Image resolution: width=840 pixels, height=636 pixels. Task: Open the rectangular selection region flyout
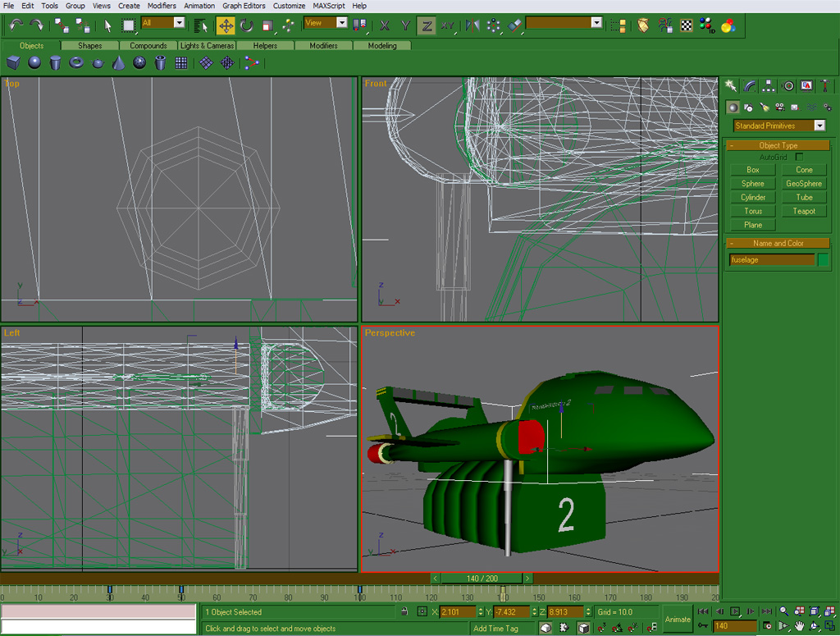(x=128, y=25)
